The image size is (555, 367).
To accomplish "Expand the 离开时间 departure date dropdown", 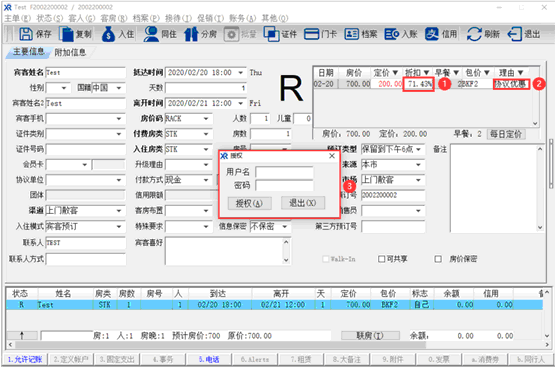I will 241,103.
